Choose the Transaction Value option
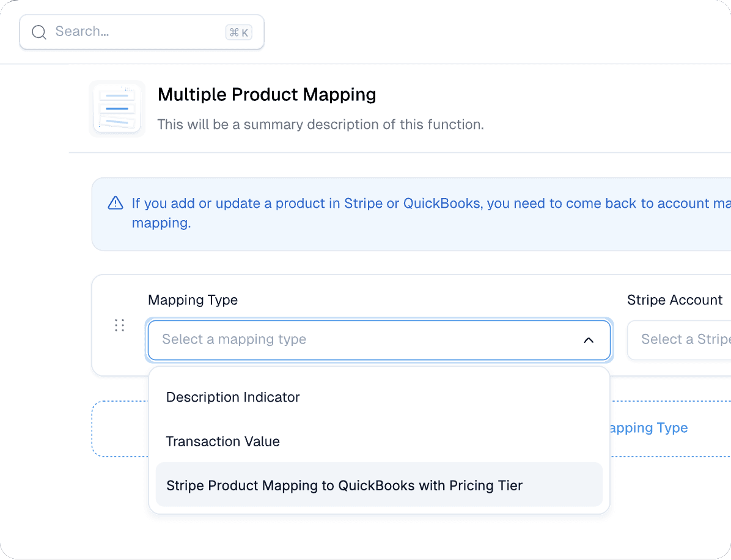The height and width of the screenshot is (560, 731). click(x=379, y=441)
